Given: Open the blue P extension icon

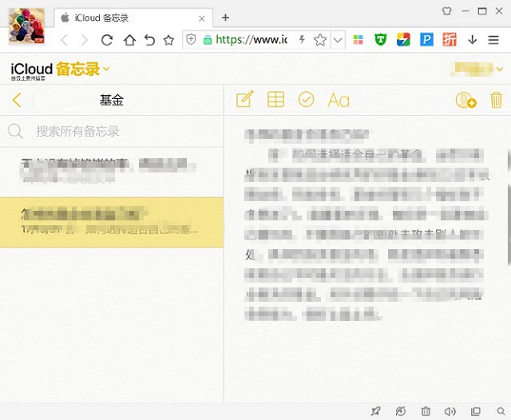Looking at the screenshot, I should coord(426,40).
